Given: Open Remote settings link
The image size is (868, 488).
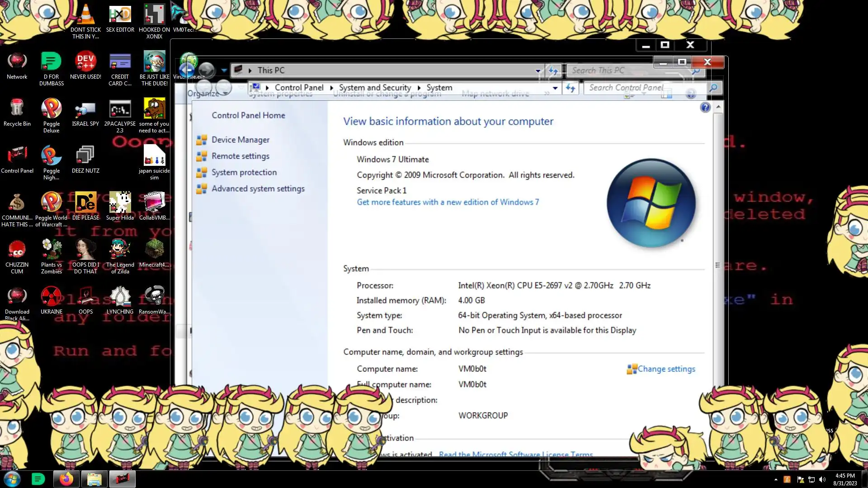Looking at the screenshot, I should point(240,156).
